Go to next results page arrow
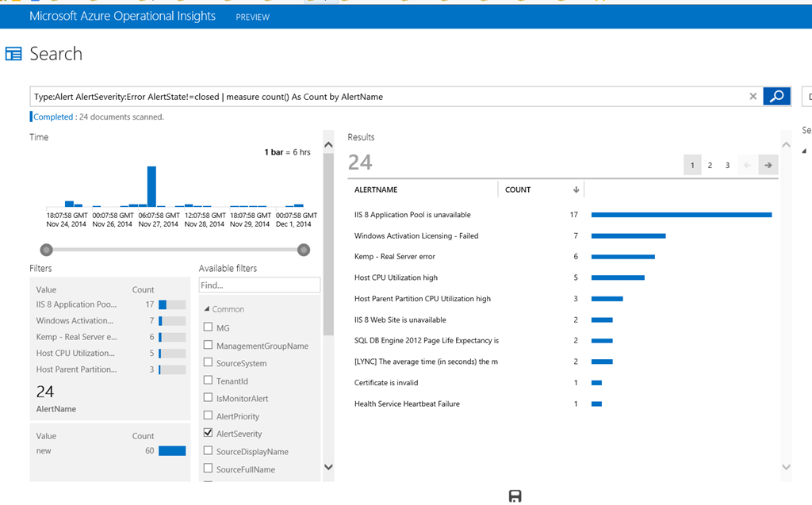The image size is (812, 505). click(x=768, y=165)
